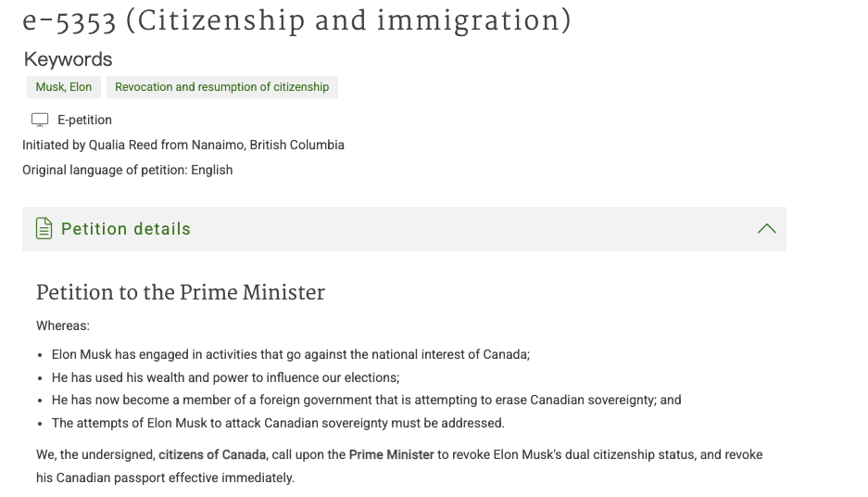Click the 'Keywords' heading
This screenshot has height=497, width=868.
[69, 59]
